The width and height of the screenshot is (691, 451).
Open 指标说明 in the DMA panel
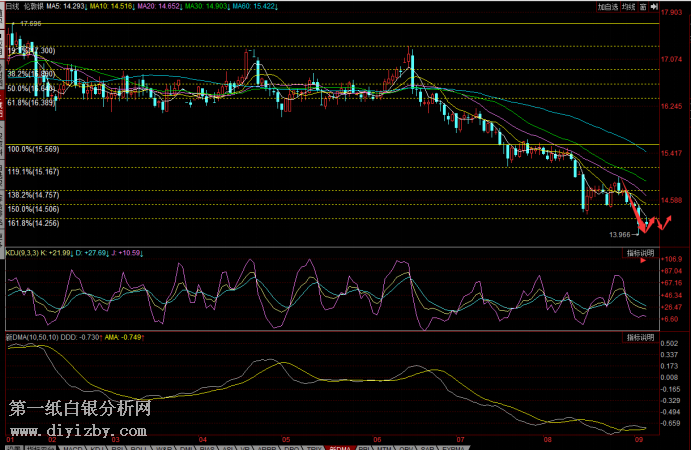pos(640,338)
